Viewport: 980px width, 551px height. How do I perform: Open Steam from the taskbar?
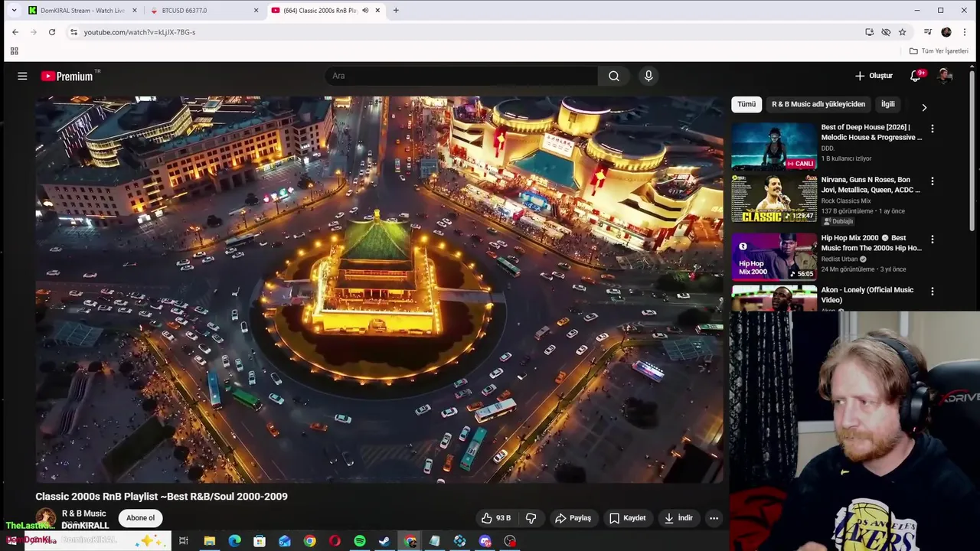tap(384, 541)
